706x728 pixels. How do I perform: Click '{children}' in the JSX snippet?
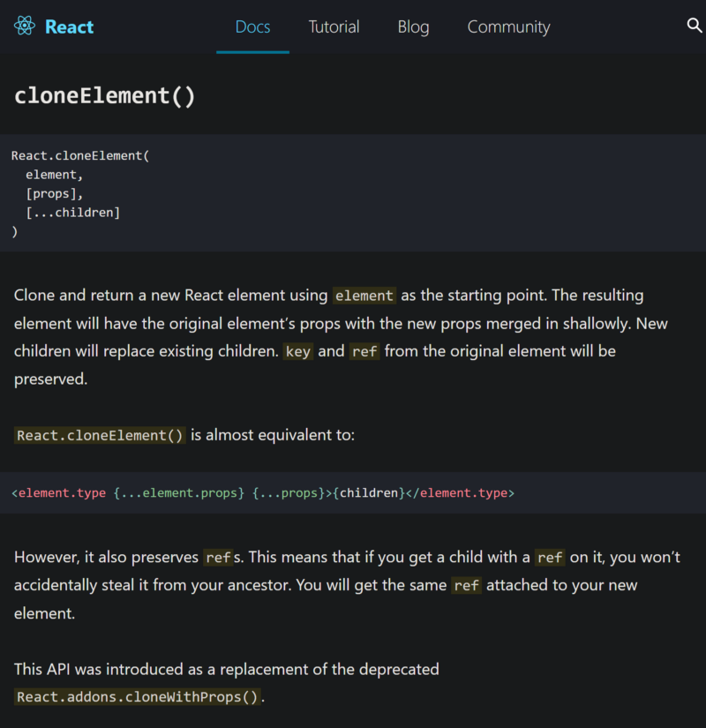(x=369, y=493)
